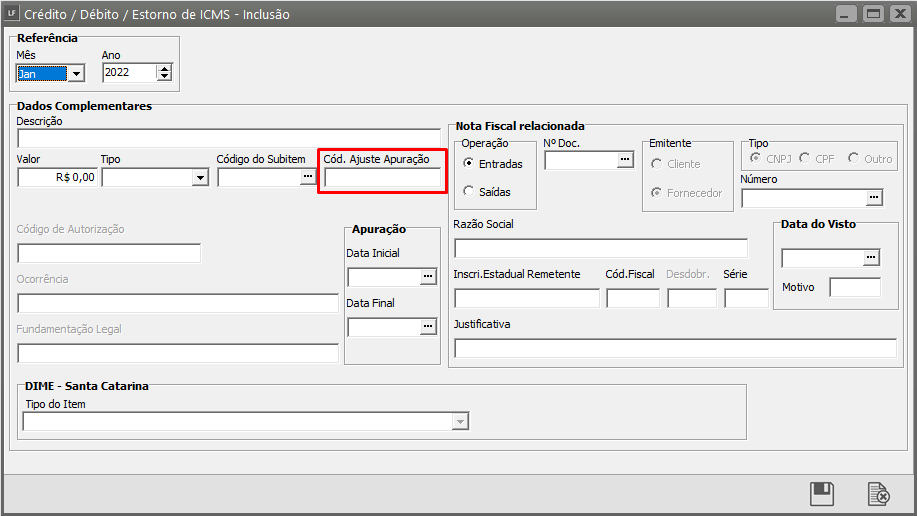Open Data Final date picker button

pyautogui.click(x=427, y=326)
